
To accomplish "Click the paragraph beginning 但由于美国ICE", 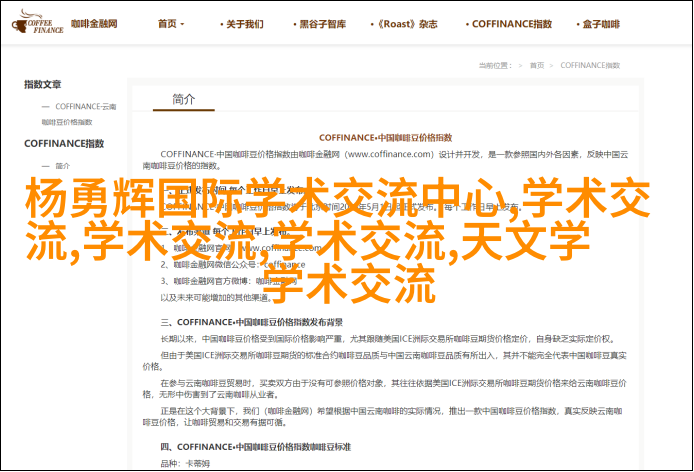I will pyautogui.click(x=385, y=361).
